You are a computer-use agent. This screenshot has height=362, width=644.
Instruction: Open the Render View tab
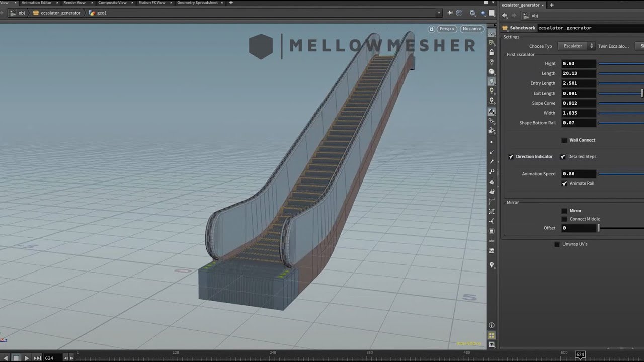click(x=74, y=3)
